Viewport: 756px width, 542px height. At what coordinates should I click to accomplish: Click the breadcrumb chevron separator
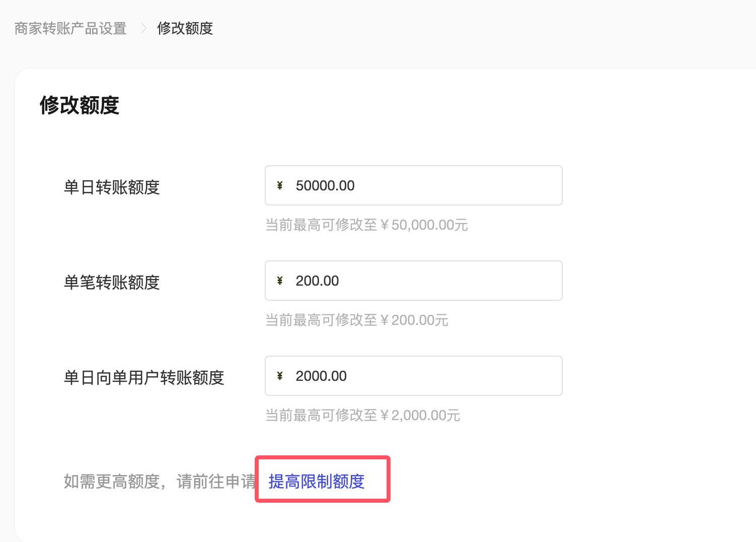(143, 28)
